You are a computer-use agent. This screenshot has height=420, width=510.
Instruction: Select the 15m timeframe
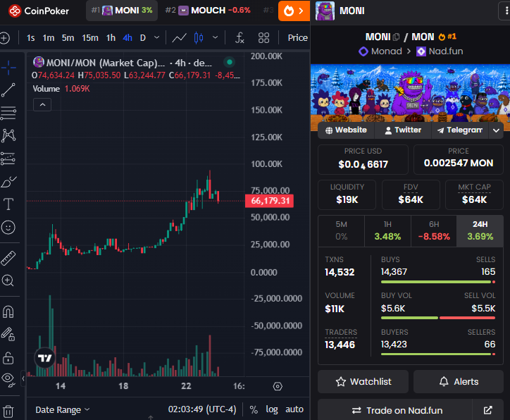pyautogui.click(x=90, y=38)
